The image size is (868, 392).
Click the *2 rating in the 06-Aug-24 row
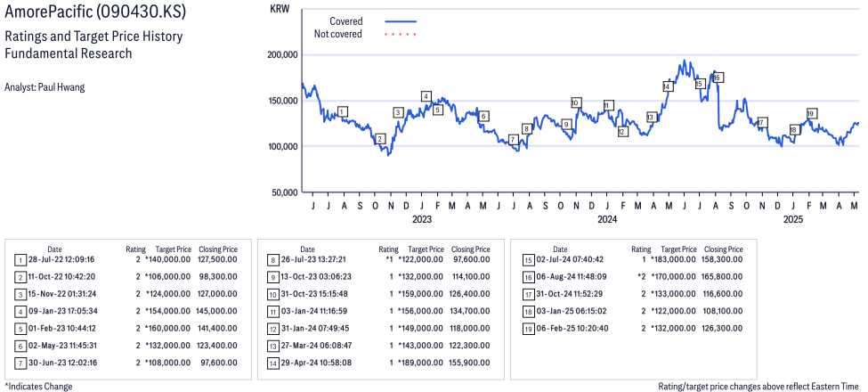tap(642, 276)
